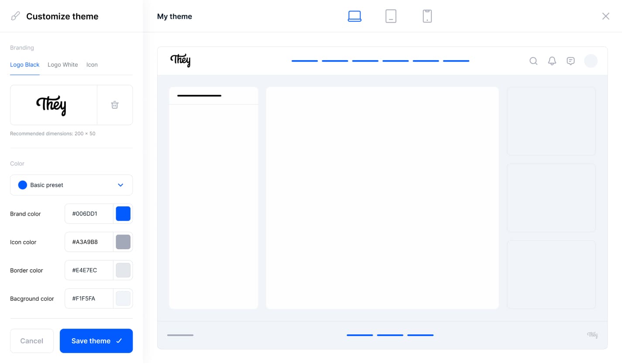This screenshot has height=364, width=622.
Task: Click the user avatar circle in preview
Action: tap(591, 61)
